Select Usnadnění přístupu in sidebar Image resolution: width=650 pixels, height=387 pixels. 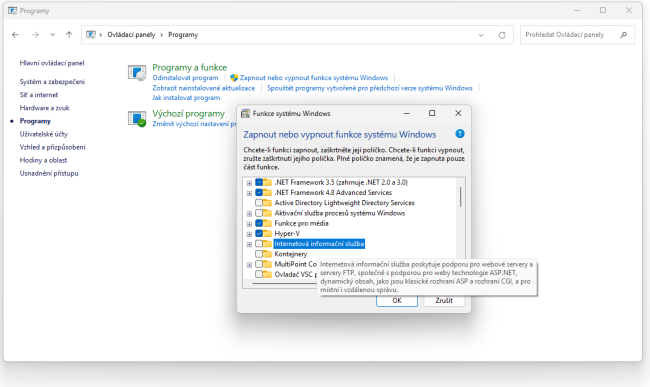pyautogui.click(x=49, y=173)
